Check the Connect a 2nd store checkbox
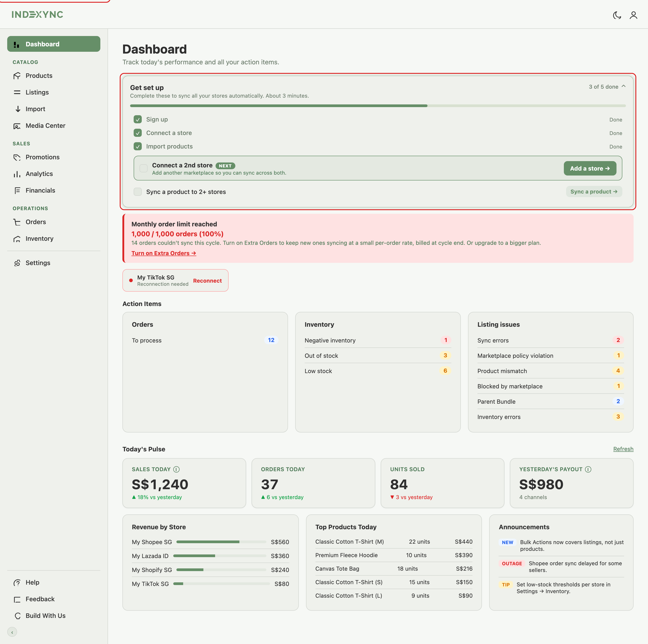 pos(144,168)
